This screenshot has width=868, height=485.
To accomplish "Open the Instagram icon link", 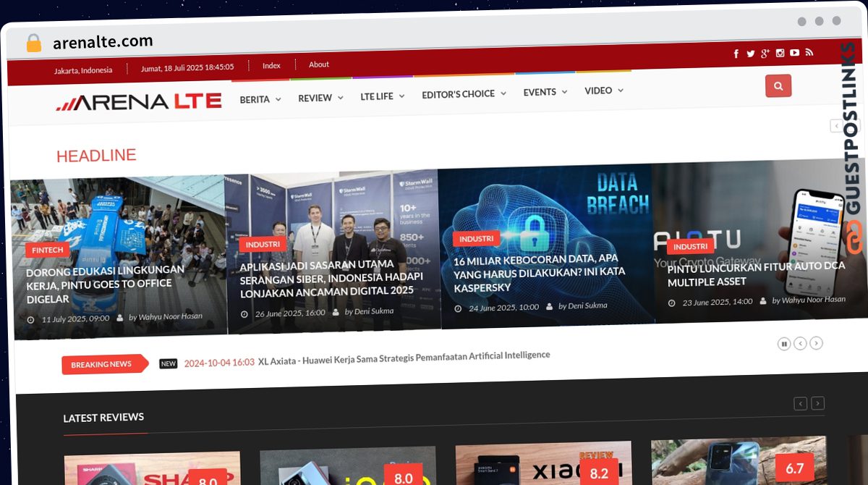I will pos(780,53).
